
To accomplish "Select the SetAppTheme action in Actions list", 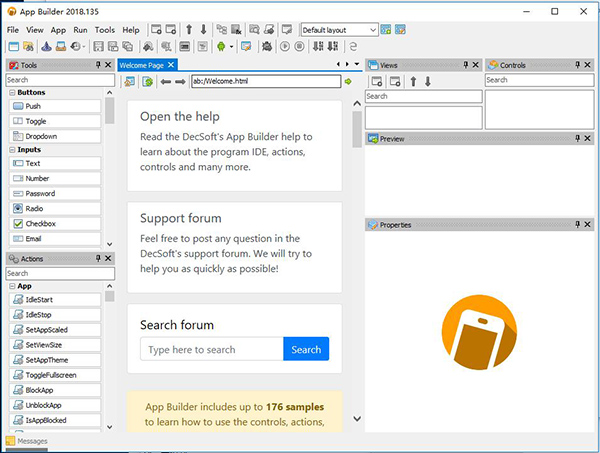I will coord(46,359).
